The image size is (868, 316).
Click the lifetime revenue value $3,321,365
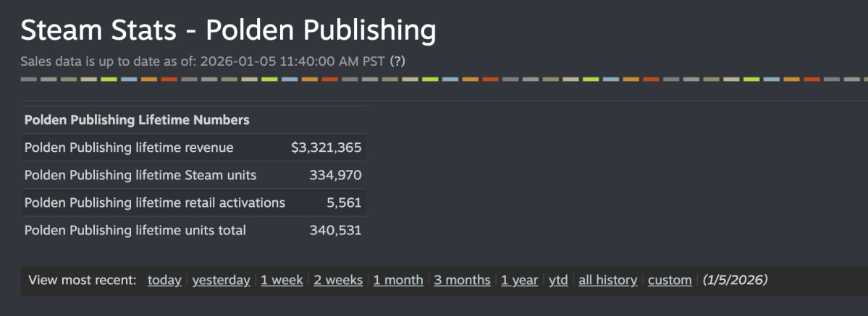[326, 148]
